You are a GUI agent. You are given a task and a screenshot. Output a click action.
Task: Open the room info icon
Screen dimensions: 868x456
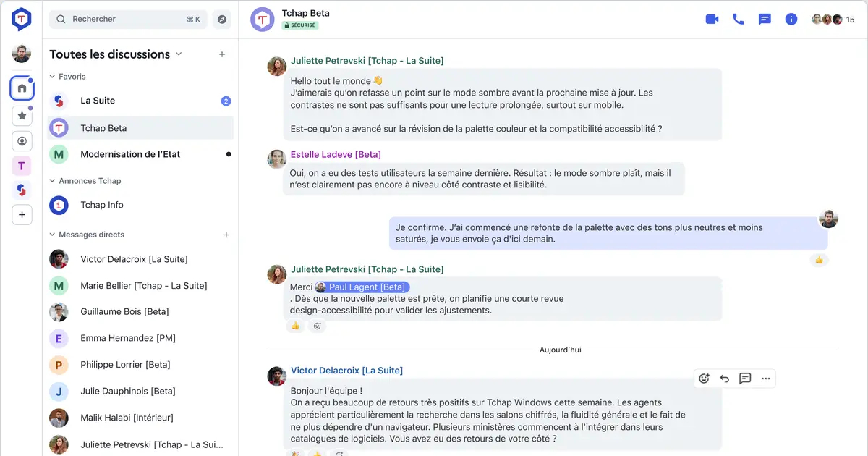(x=791, y=20)
